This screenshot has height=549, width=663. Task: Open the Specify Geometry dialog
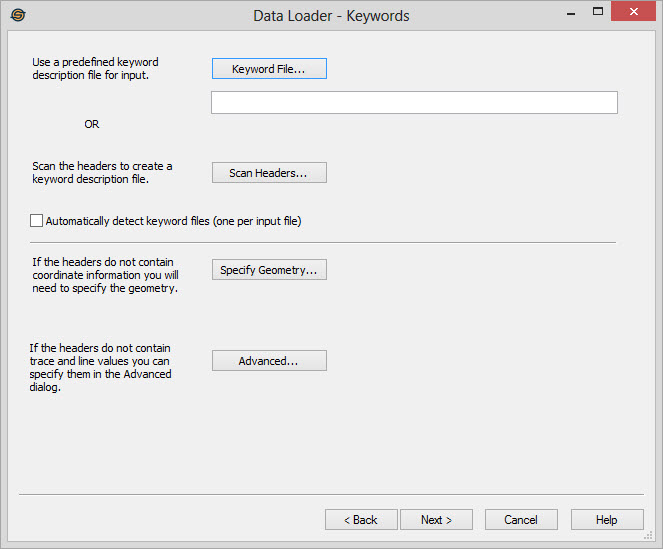point(269,270)
